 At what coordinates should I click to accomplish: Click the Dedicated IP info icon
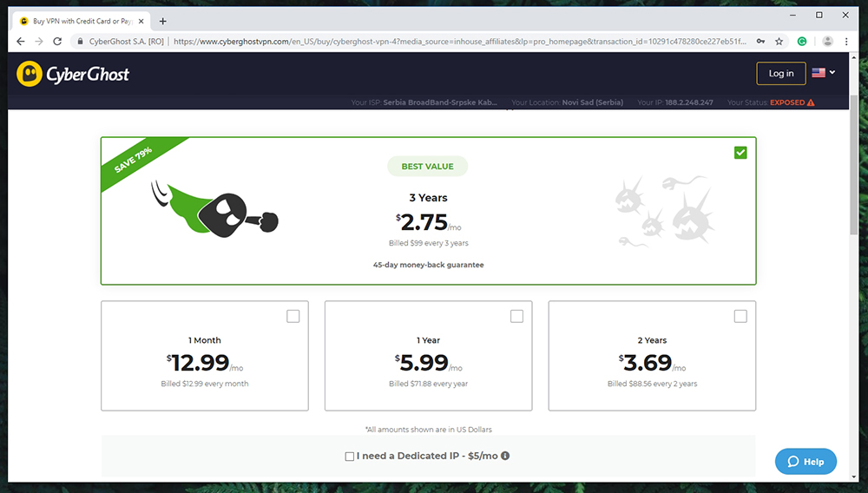pos(505,456)
